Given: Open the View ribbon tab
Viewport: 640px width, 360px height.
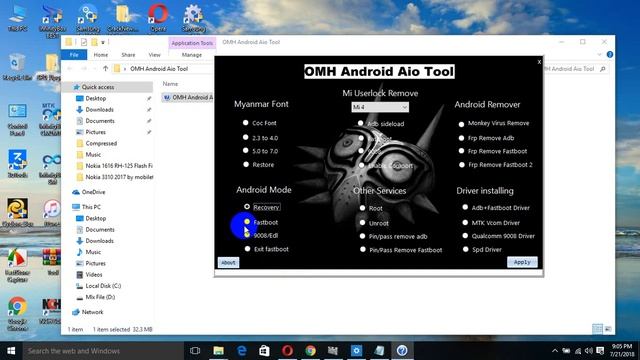Looking at the screenshot, I should 154,55.
